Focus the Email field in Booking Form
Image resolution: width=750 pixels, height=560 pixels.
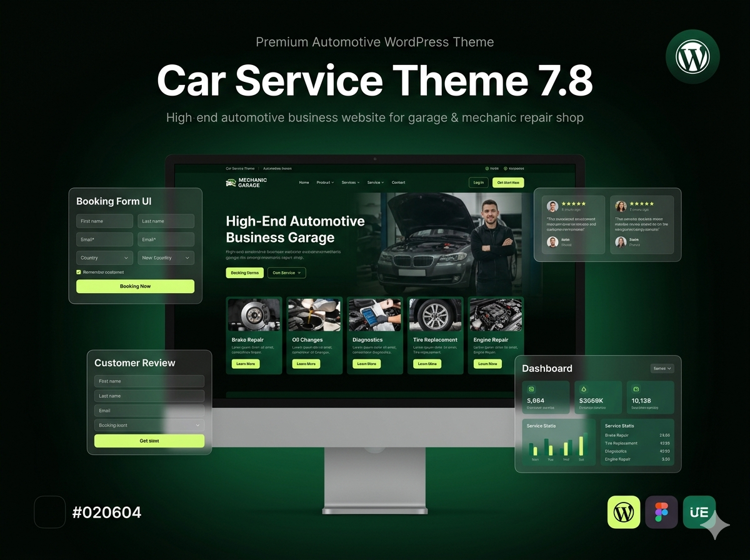point(166,239)
